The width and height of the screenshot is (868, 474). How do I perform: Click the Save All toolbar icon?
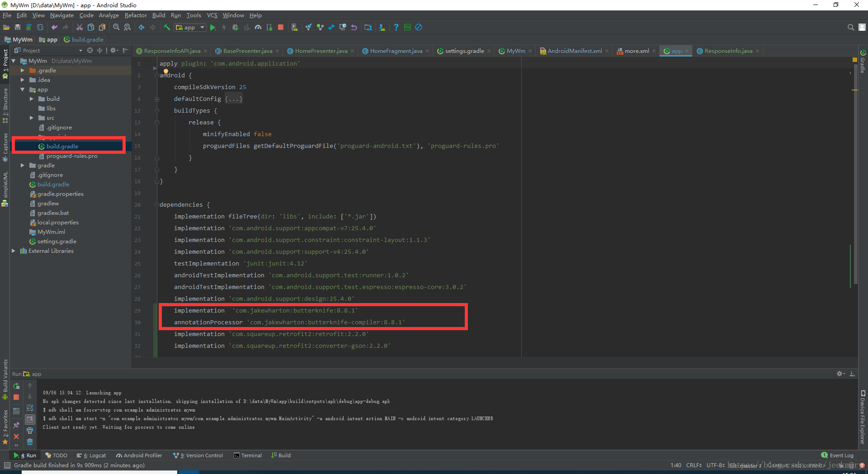tap(18, 28)
